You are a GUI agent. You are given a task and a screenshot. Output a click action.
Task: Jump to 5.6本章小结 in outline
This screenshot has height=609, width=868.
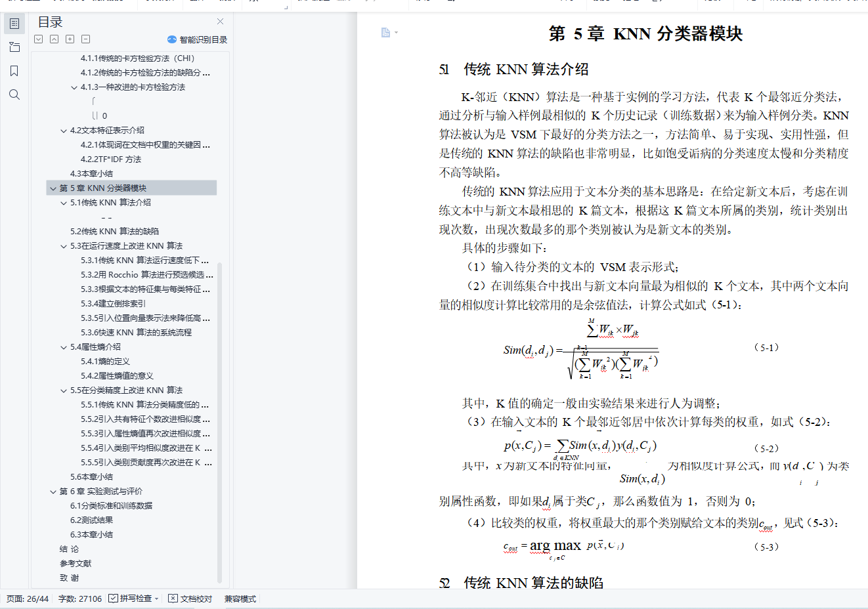point(91,477)
